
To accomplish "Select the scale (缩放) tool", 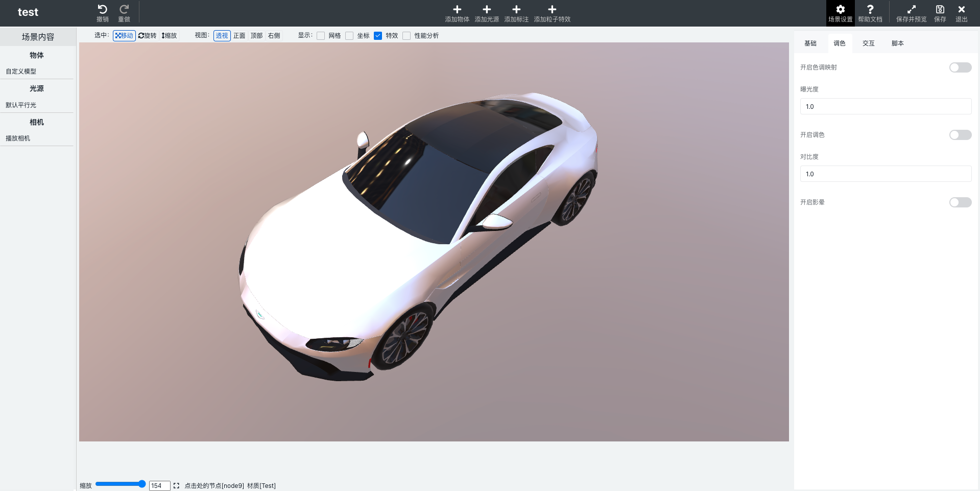I will pos(169,36).
